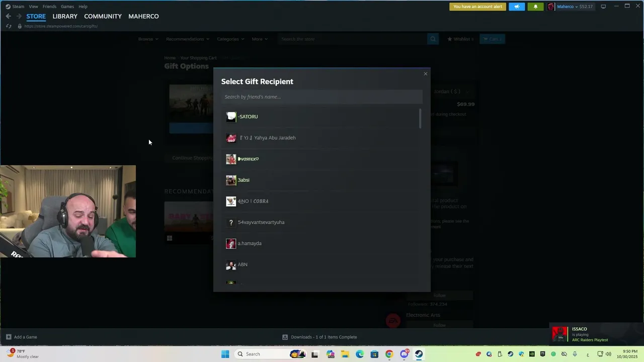
Task: Open Microsoft Edge in taskbar
Action: click(360, 354)
